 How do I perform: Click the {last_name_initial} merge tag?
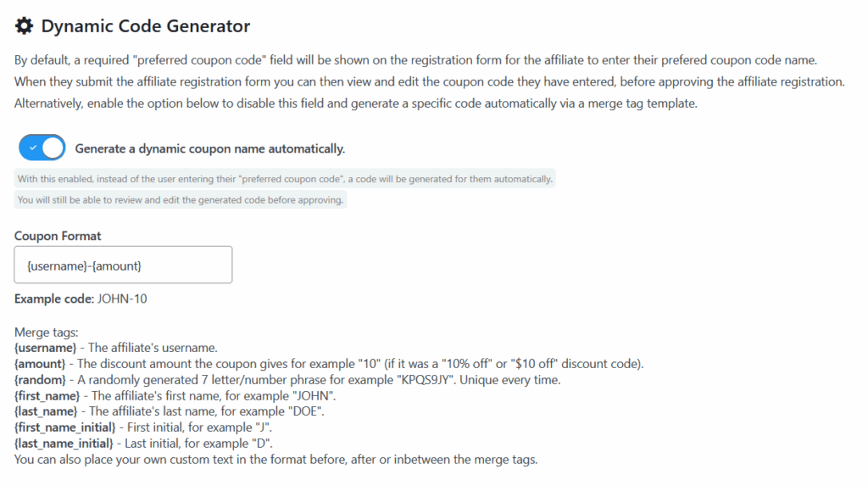coord(64,444)
